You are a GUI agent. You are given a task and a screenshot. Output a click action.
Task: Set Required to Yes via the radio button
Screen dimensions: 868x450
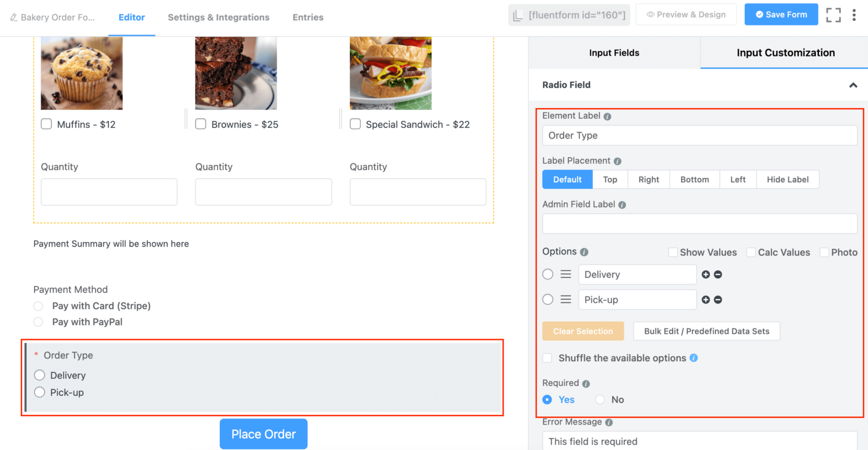[546, 400]
